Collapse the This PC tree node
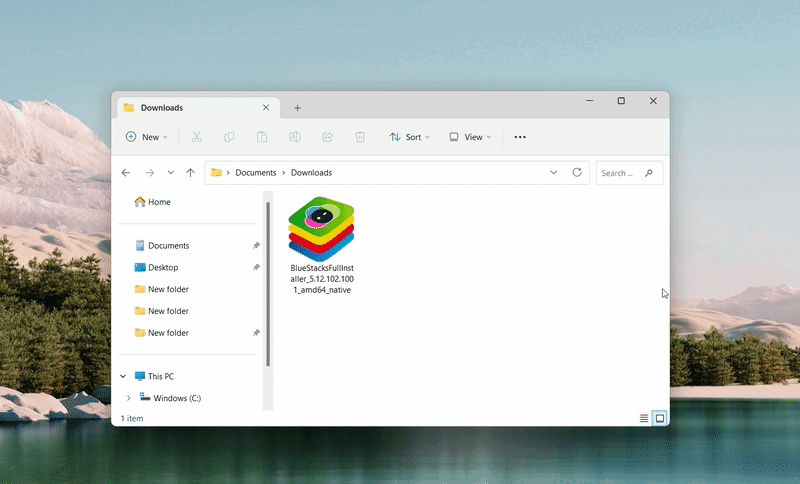Viewport: 800px width, 484px height. [x=123, y=376]
